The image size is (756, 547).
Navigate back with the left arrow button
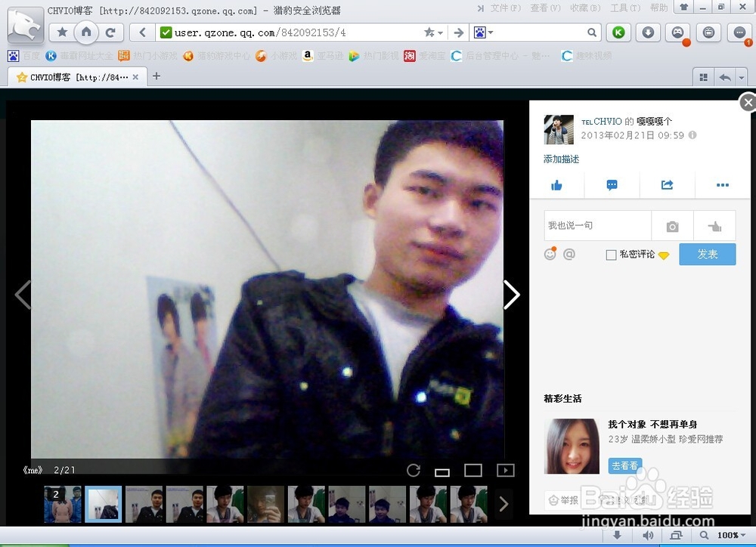pyautogui.click(x=142, y=32)
